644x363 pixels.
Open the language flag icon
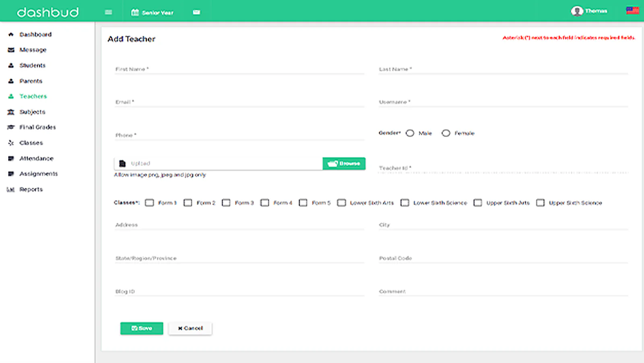pos(632,10)
